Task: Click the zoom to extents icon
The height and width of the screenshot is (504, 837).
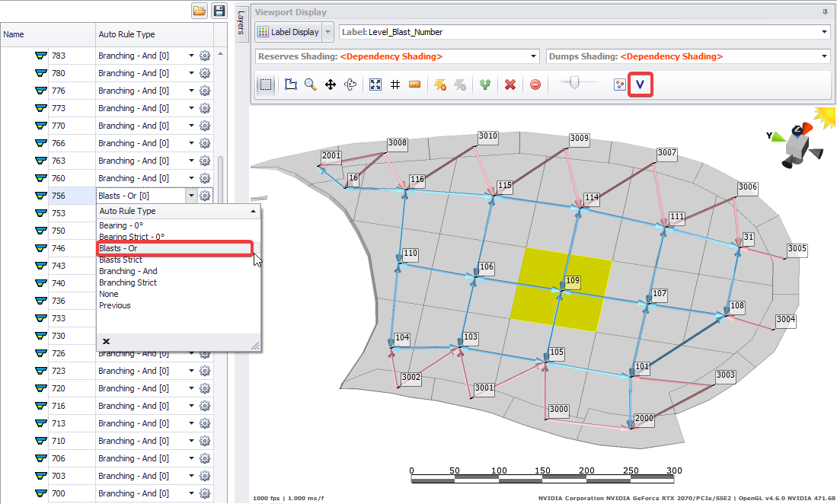Action: tap(375, 85)
